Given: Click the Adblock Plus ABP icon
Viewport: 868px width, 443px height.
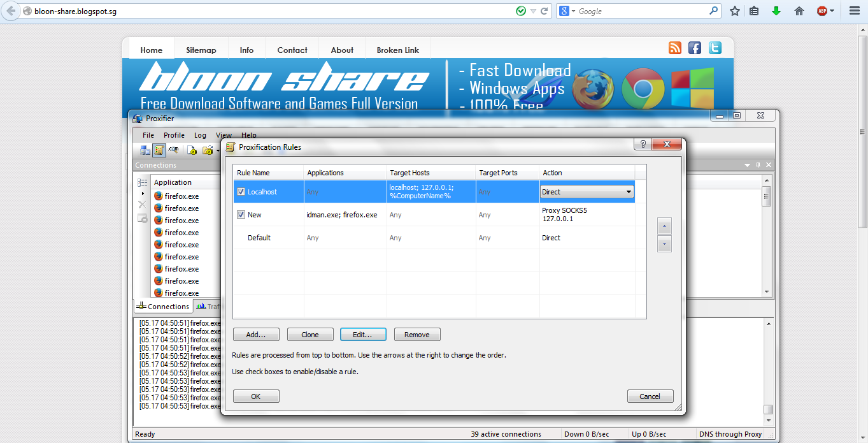Looking at the screenshot, I should [x=822, y=11].
